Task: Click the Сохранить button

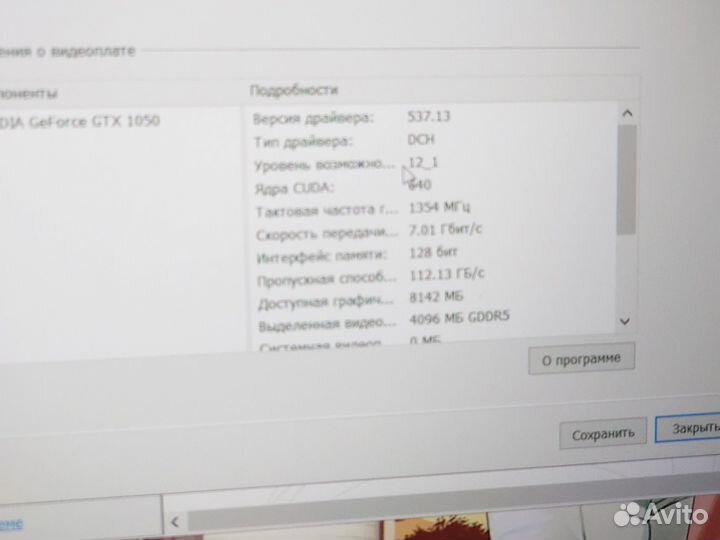Action: pyautogui.click(x=603, y=433)
